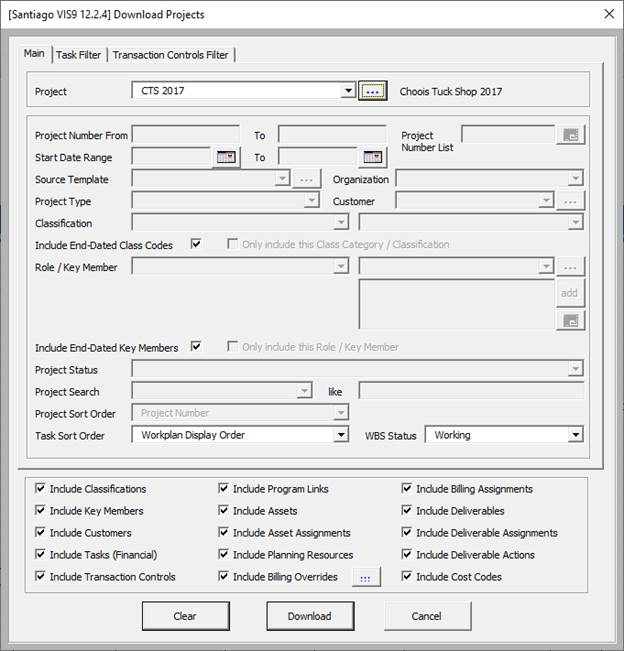Expand Task Sort Order dropdown
Image resolution: width=624 pixels, height=651 pixels.
coord(341,435)
